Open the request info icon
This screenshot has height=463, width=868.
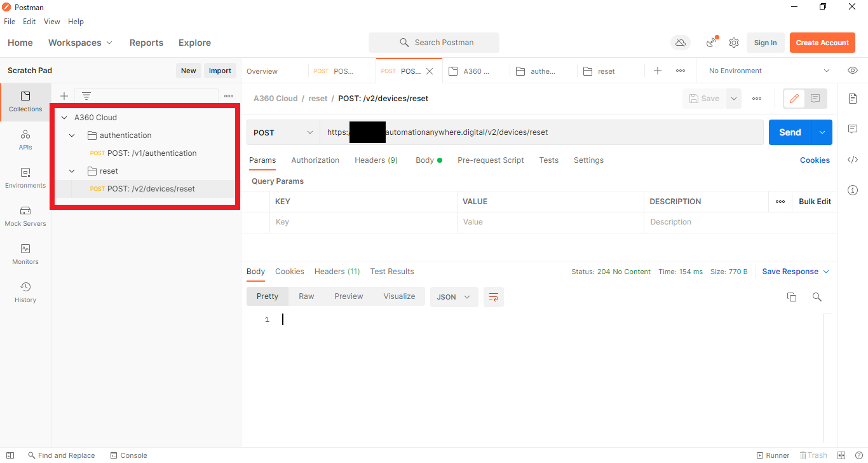pyautogui.click(x=853, y=190)
